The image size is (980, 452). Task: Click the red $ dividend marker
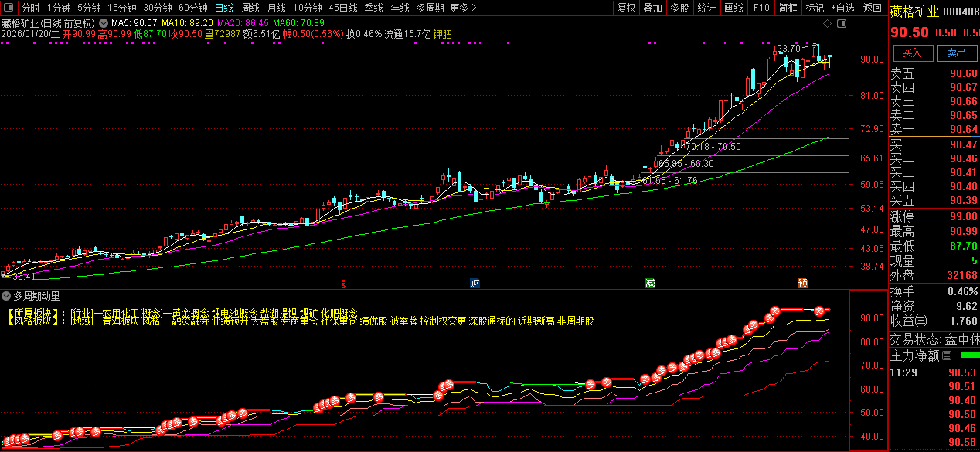[x=343, y=284]
